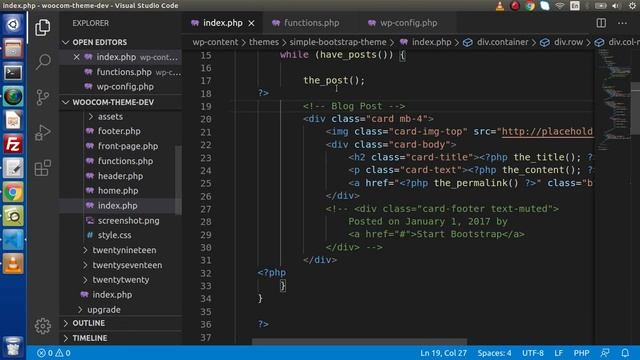Click div.container breadcrumb segment
Viewport: 640px width, 360px height.
[x=502, y=42]
